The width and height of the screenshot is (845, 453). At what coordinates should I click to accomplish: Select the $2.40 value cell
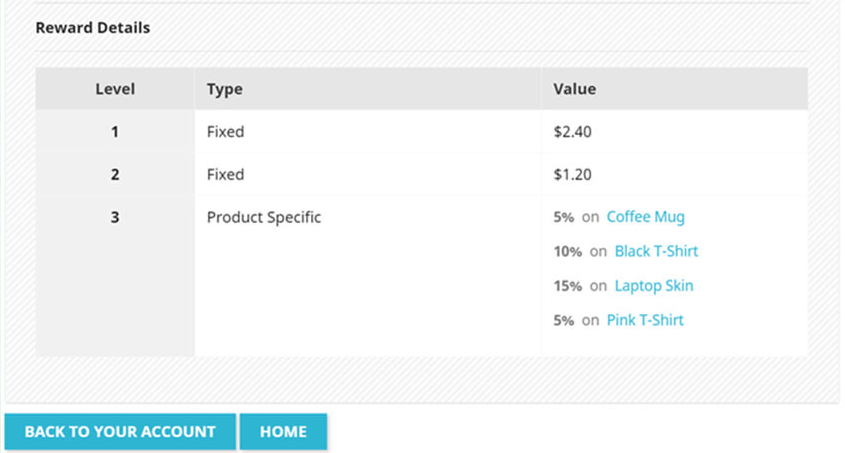(x=675, y=131)
